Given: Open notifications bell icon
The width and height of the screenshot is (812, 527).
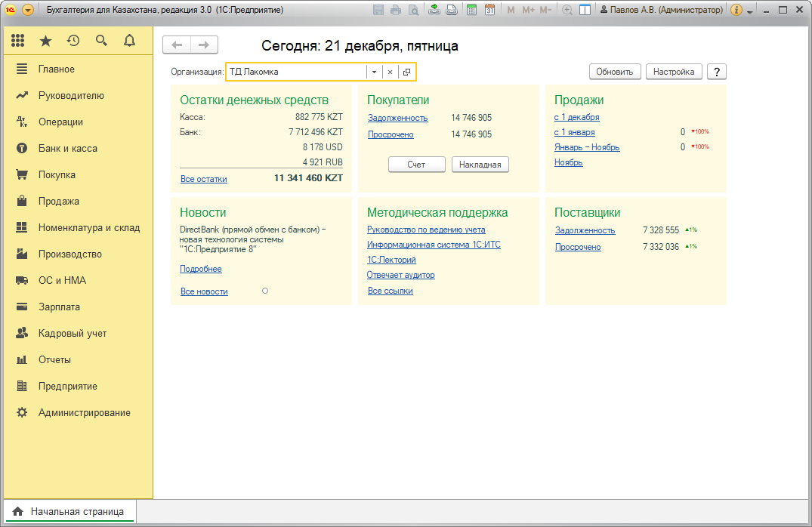Looking at the screenshot, I should tap(129, 41).
